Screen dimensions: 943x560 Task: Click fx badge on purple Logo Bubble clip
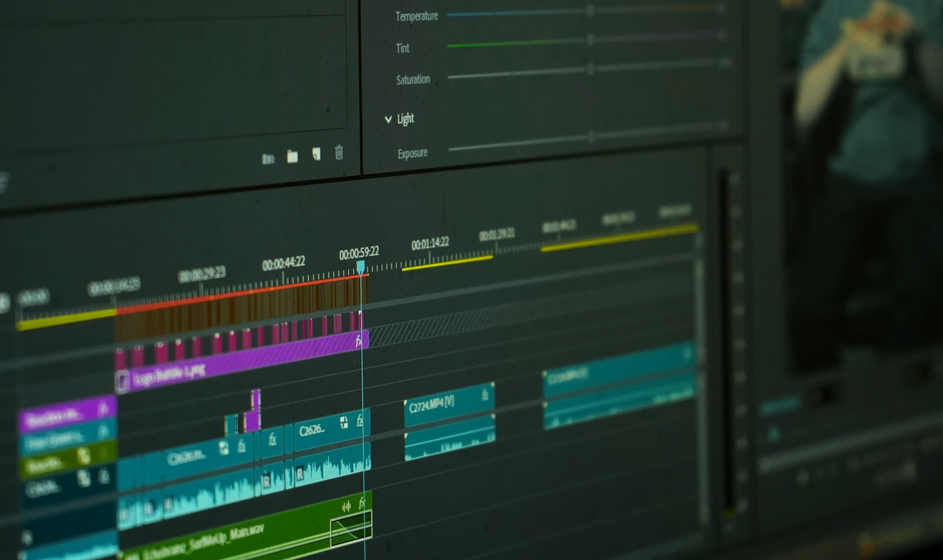(x=359, y=341)
